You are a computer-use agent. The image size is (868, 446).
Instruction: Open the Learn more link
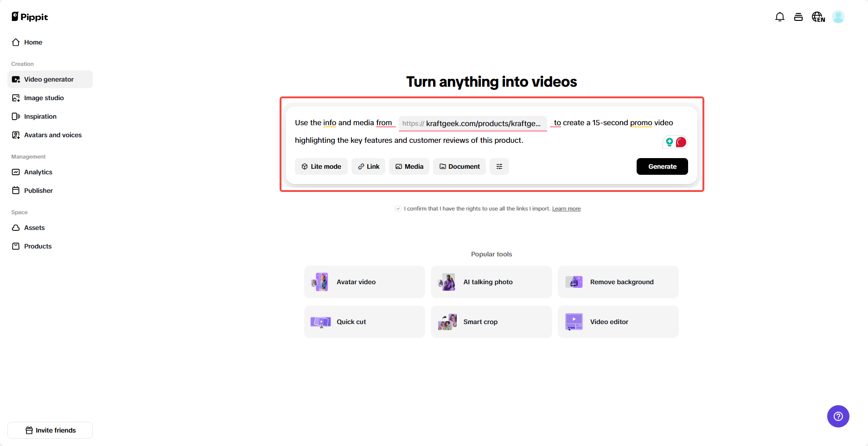tap(566, 209)
